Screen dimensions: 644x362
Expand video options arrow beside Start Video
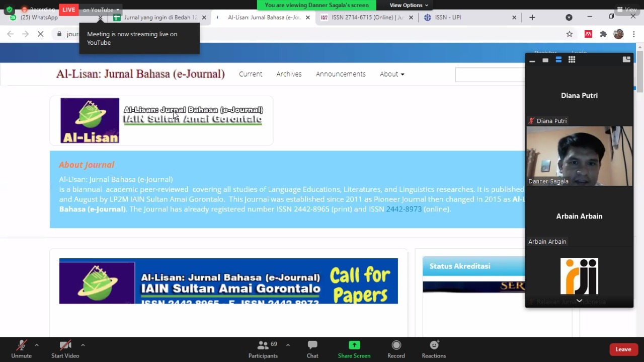pos(83,345)
